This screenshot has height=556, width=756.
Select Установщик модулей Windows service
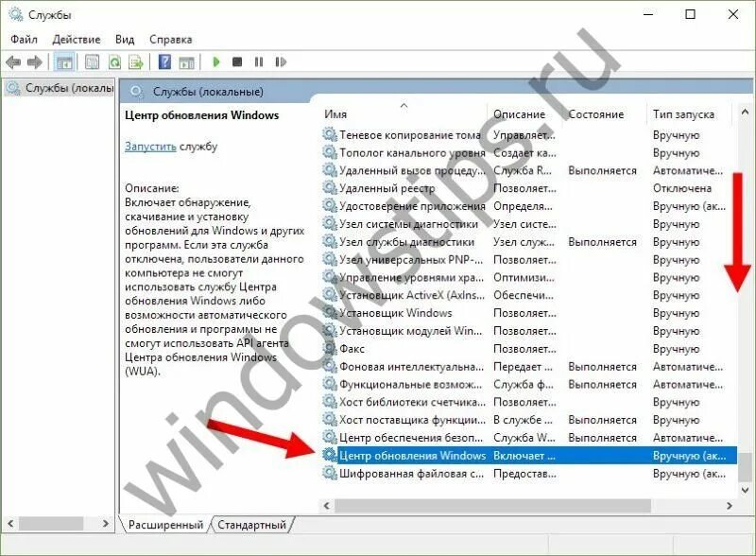point(529,331)
